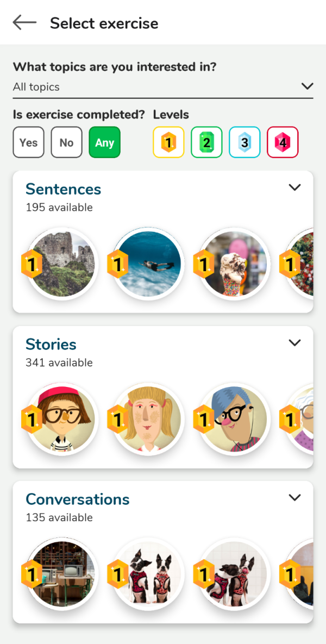Collapse the Sentences section chevron
The width and height of the screenshot is (326, 644).
[294, 187]
